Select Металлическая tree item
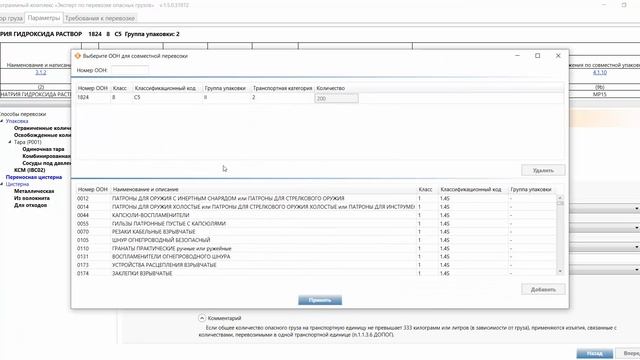 pos(34,191)
